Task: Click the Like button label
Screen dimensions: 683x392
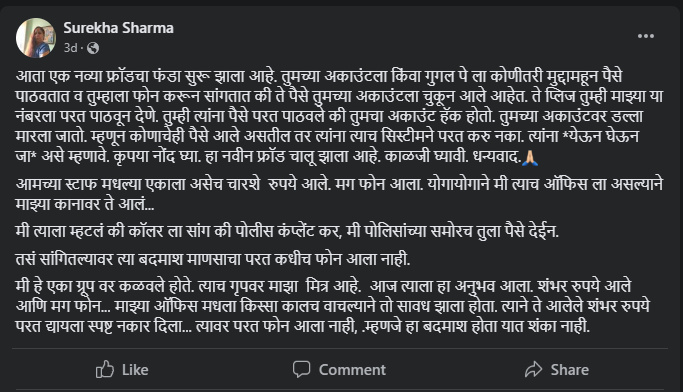Action: pos(135,370)
